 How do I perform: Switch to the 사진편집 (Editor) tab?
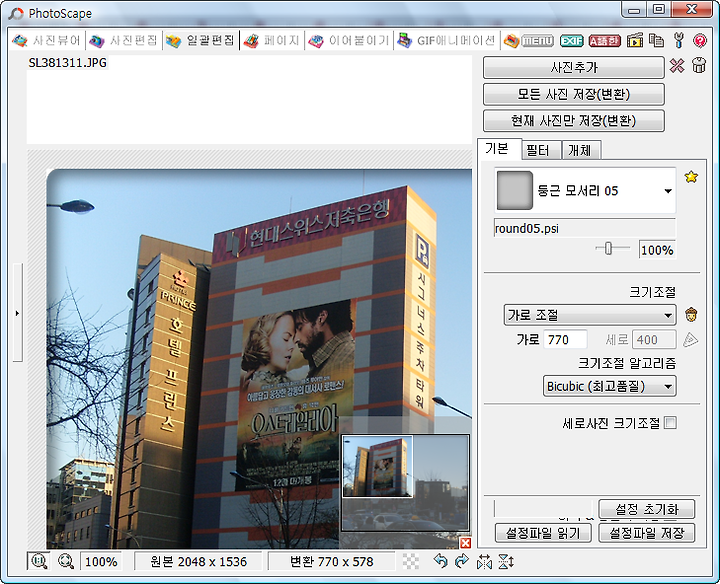pos(124,41)
